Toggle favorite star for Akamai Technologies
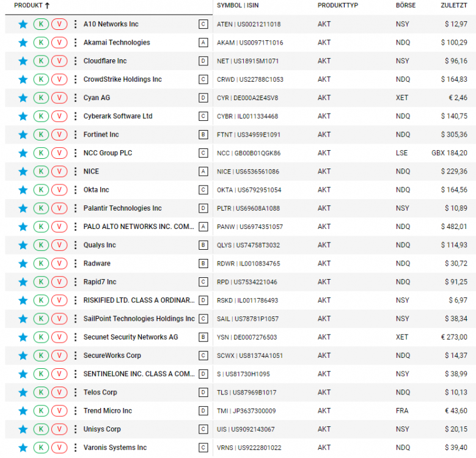The height and width of the screenshot is (458, 476). coord(23,43)
